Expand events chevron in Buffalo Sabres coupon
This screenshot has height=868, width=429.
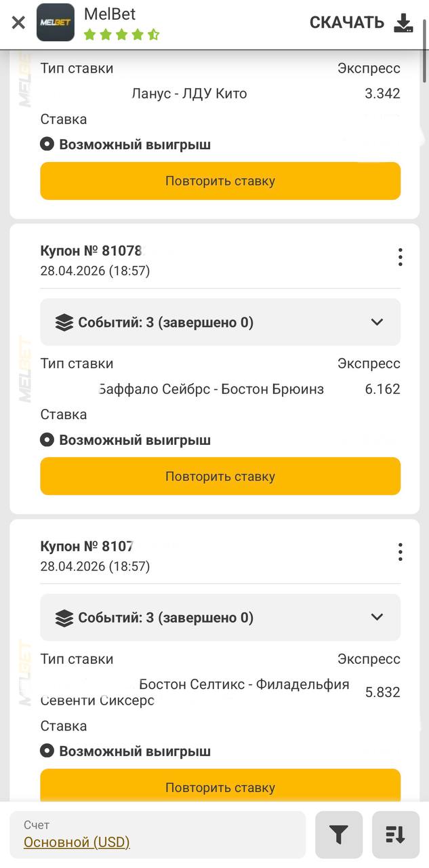coord(377,322)
